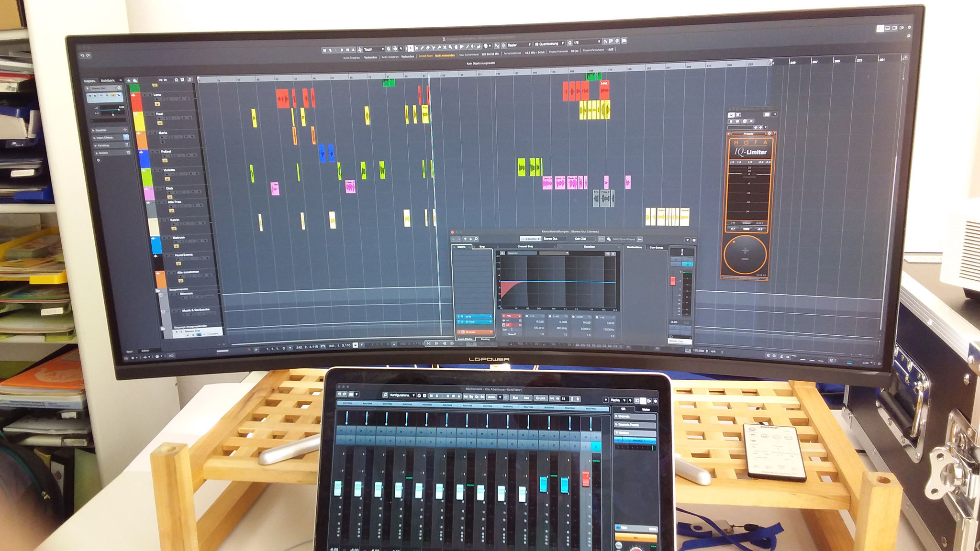
Task: Open inspector settings gear icon
Action: click(x=99, y=160)
